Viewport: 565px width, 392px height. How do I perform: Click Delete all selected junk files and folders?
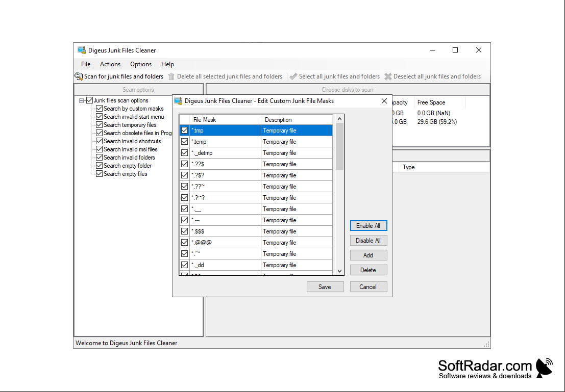(x=226, y=76)
